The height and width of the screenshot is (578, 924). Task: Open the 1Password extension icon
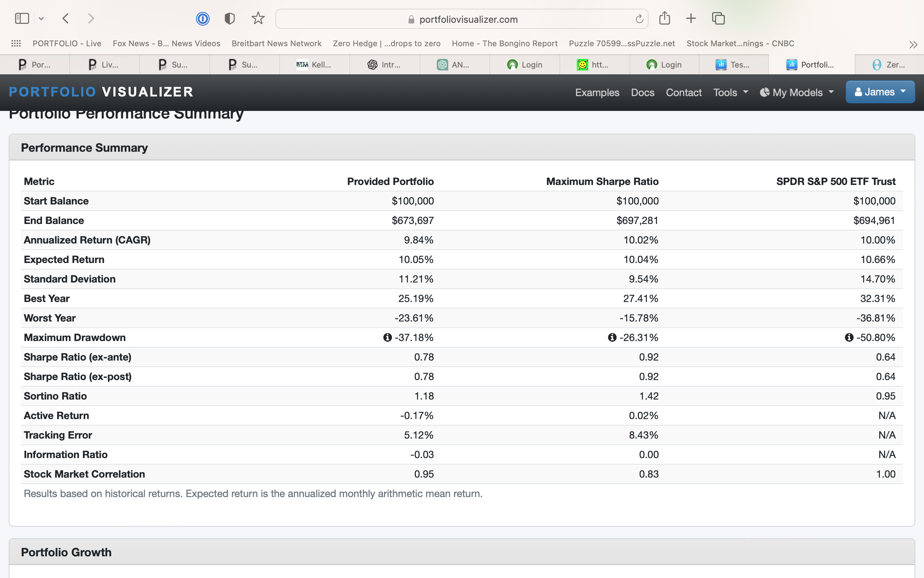pyautogui.click(x=203, y=18)
